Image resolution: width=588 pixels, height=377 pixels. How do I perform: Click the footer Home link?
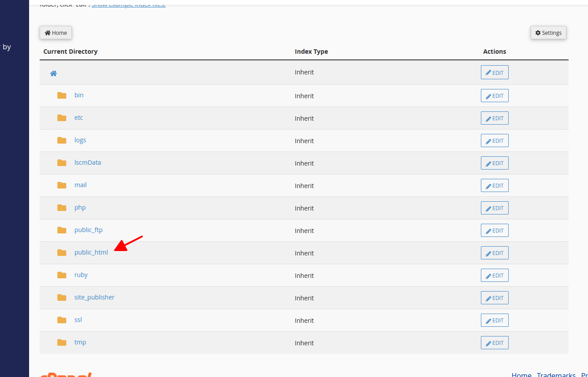pyautogui.click(x=521, y=374)
